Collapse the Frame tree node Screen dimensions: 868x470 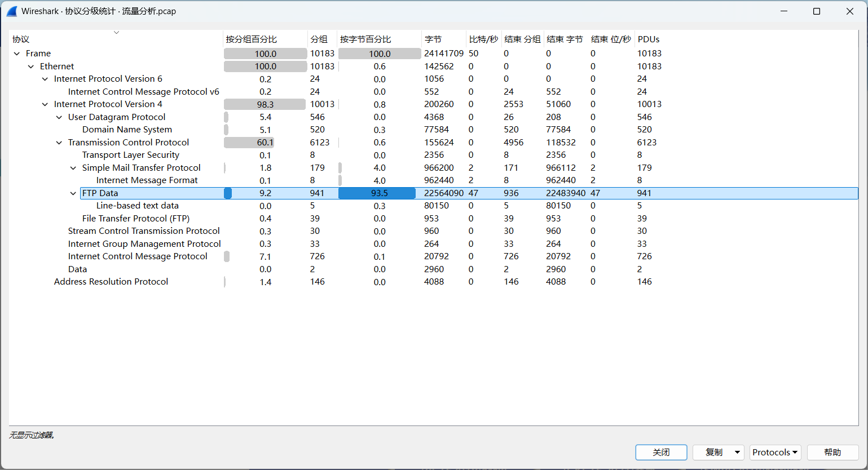tap(17, 54)
